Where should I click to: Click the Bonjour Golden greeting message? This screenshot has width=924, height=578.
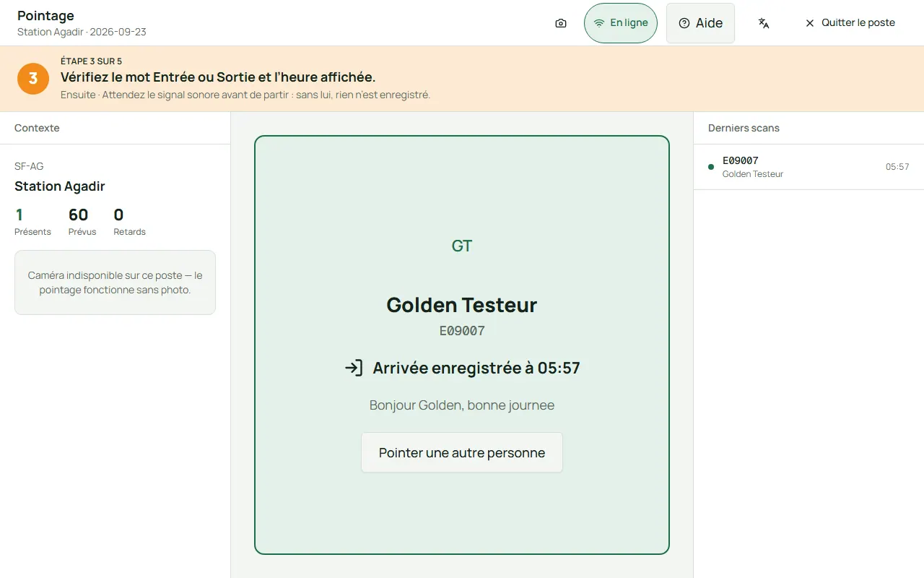[462, 405]
